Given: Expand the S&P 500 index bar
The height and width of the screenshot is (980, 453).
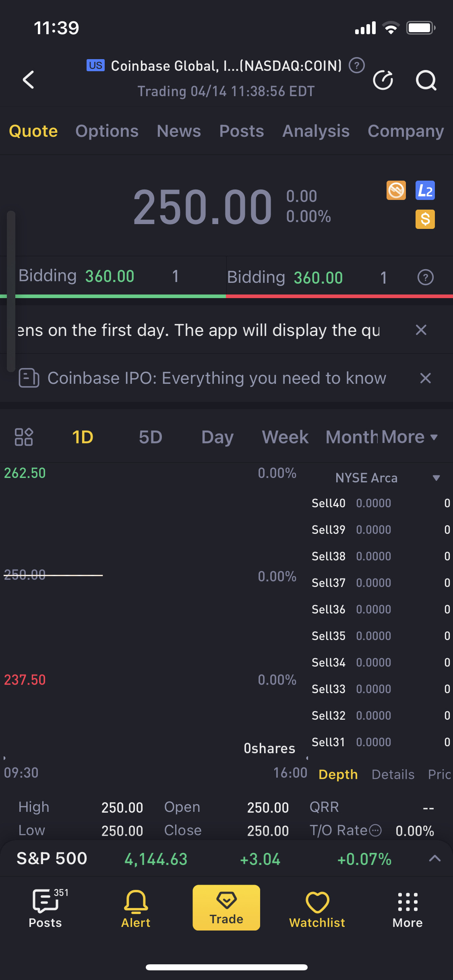Looking at the screenshot, I should pos(434,859).
